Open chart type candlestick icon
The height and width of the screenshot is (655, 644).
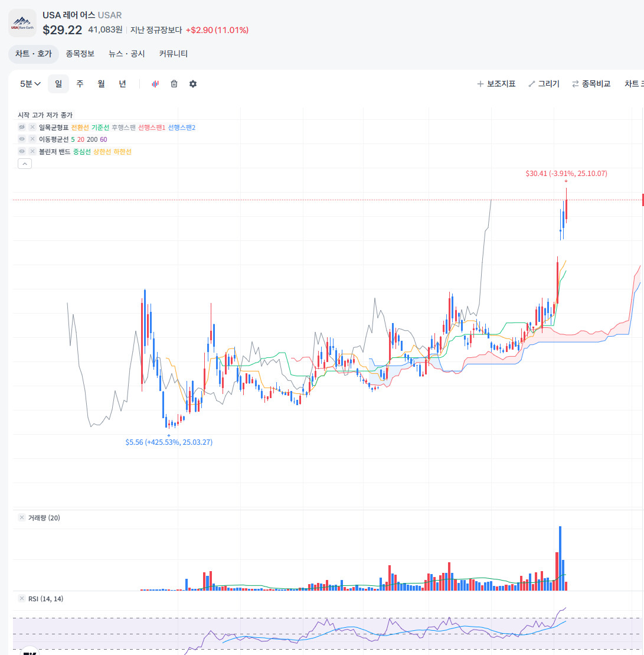tap(155, 84)
